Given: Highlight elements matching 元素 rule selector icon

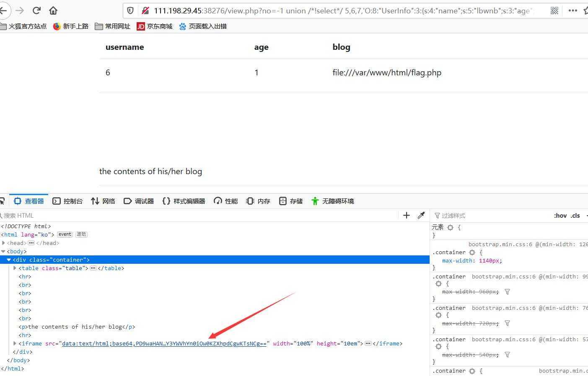Looking at the screenshot, I should [x=450, y=227].
